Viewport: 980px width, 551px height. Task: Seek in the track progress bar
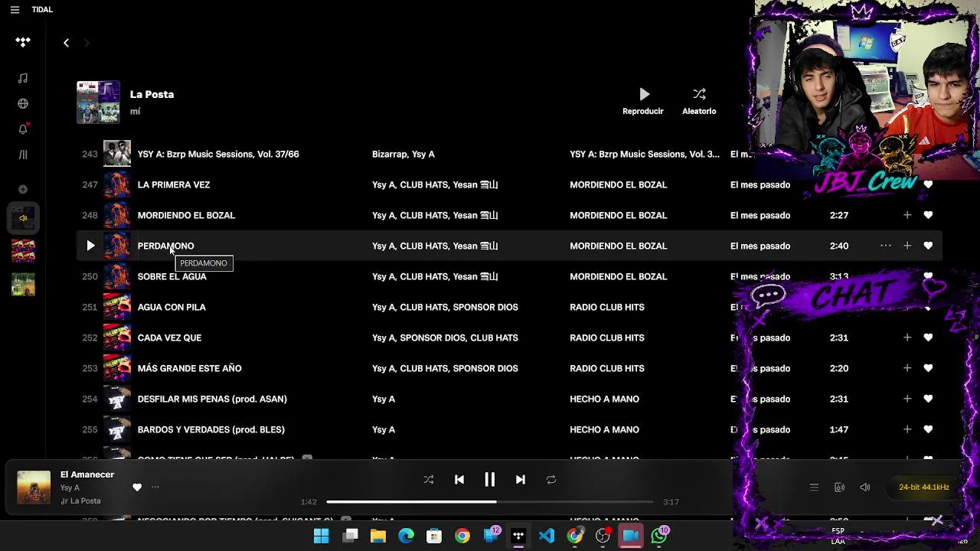point(490,502)
